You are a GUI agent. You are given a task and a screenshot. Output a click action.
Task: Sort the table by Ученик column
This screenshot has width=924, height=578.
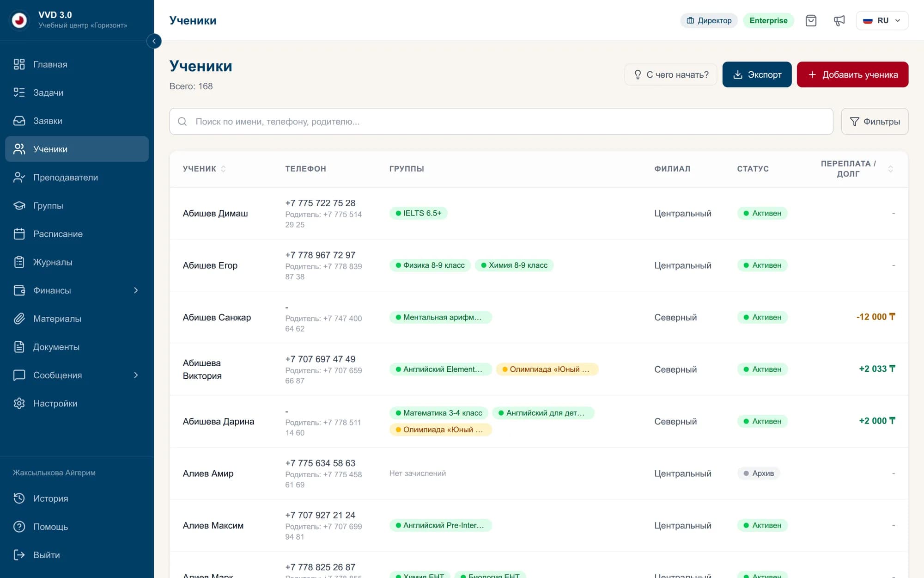[x=204, y=169]
